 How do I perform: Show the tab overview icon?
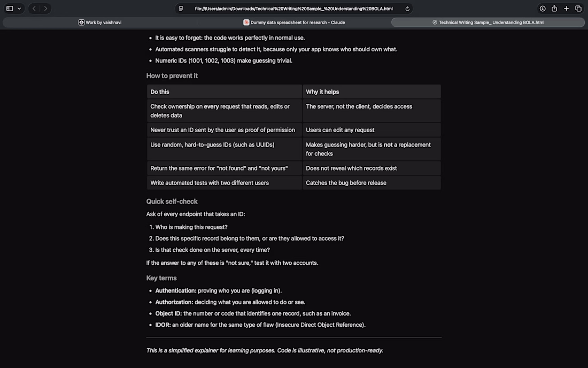tap(578, 9)
